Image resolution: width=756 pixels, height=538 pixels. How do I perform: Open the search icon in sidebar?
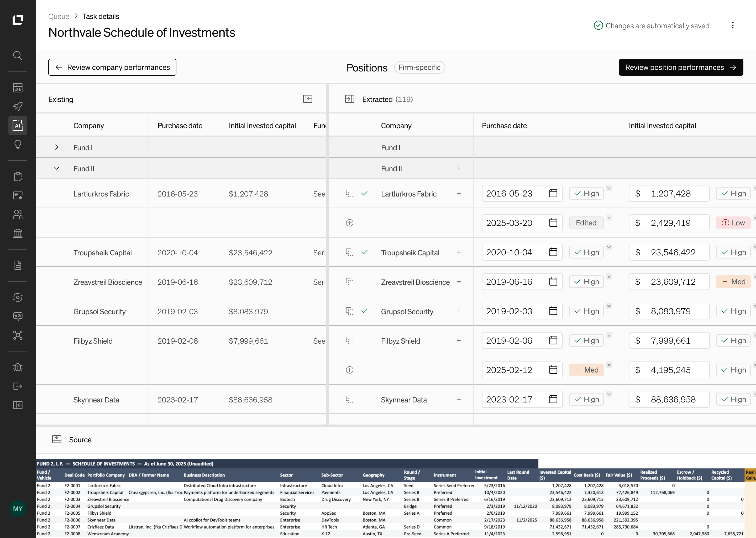(x=18, y=55)
